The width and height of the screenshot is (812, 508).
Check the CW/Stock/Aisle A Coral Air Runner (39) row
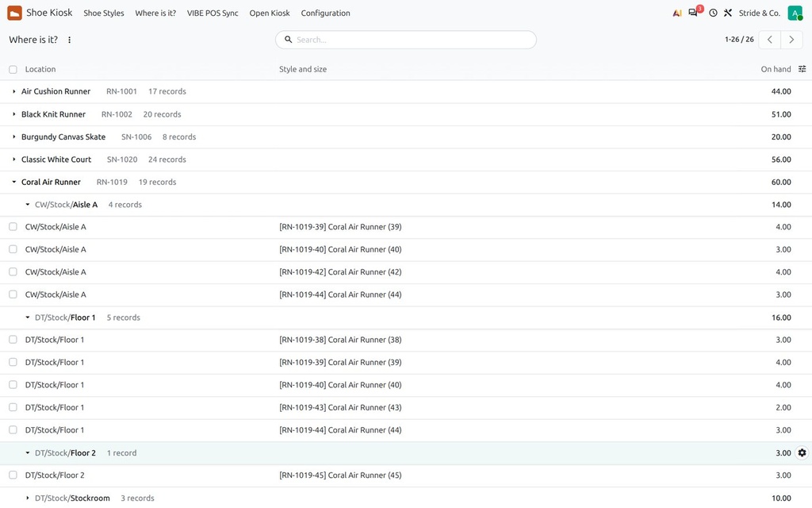[13, 226]
